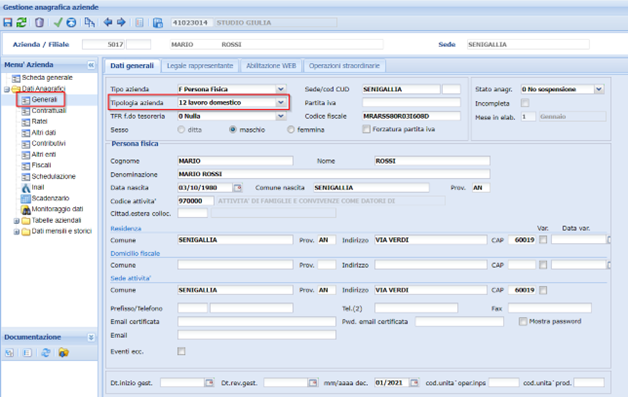Select Contrattuali in the menu tree

[49, 111]
